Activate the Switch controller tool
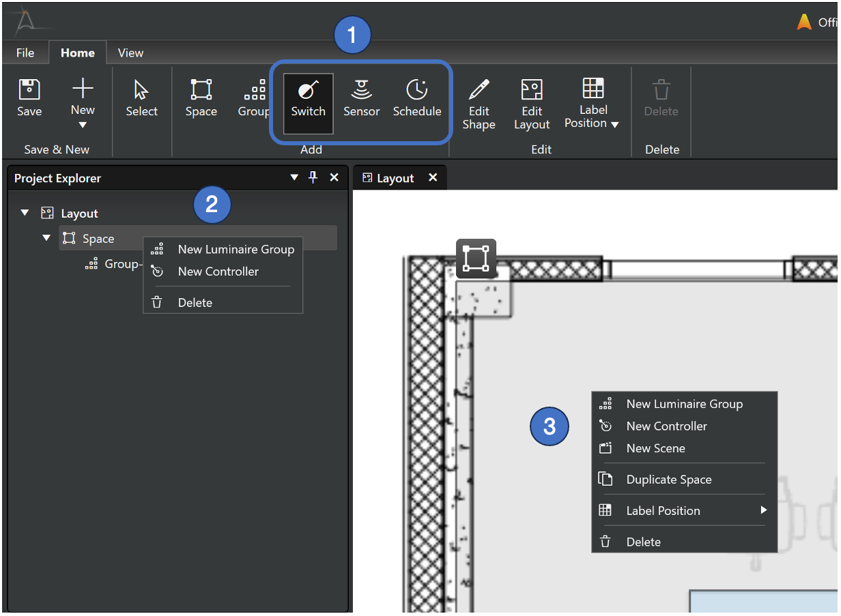 click(x=309, y=103)
